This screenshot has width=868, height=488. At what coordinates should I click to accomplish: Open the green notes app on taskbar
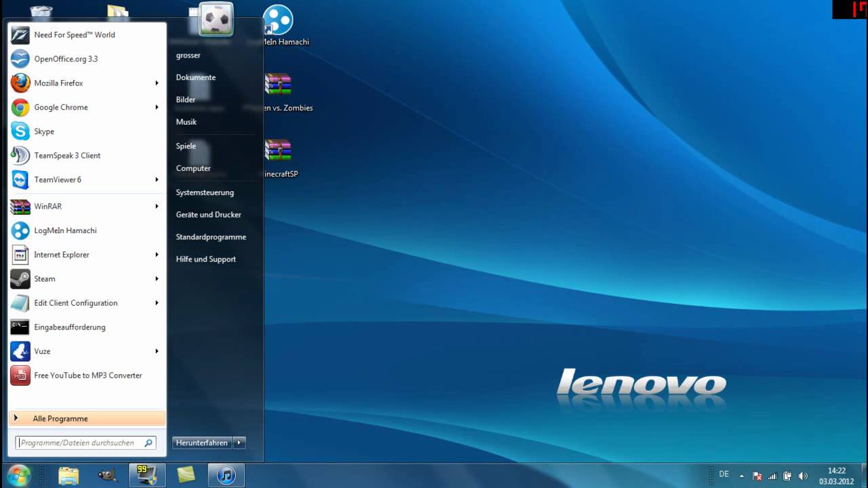tap(186, 475)
